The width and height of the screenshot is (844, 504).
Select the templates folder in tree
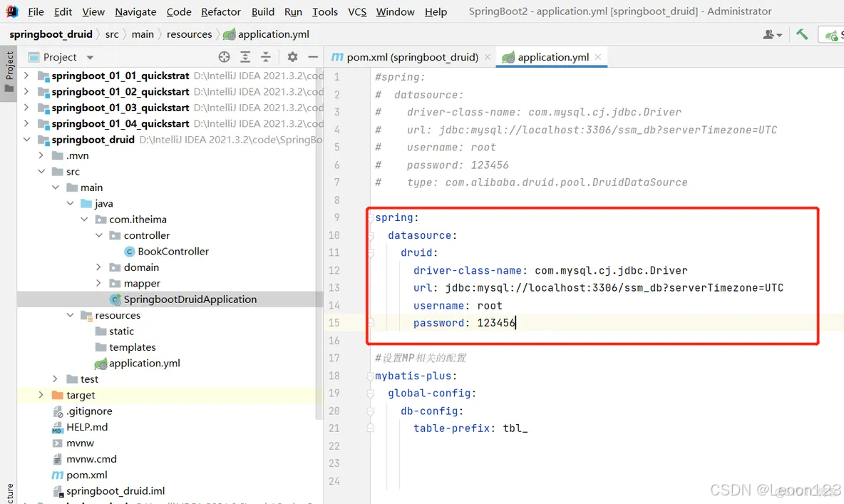[x=133, y=347]
